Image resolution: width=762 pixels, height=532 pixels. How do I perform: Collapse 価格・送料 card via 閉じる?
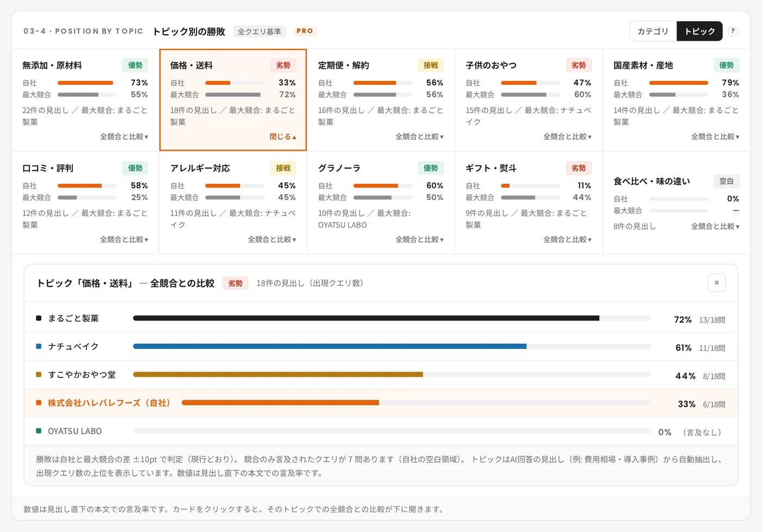click(283, 137)
